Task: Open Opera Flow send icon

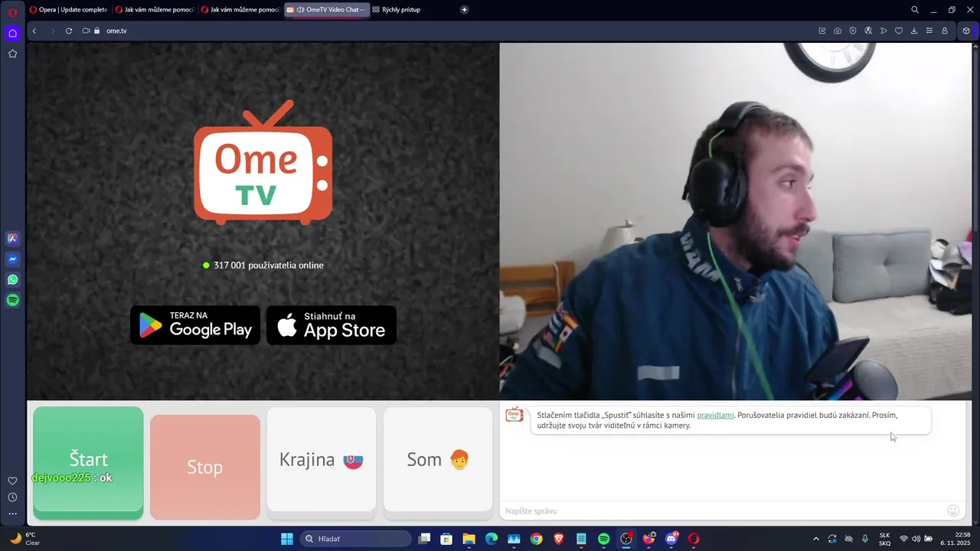Action: click(884, 31)
